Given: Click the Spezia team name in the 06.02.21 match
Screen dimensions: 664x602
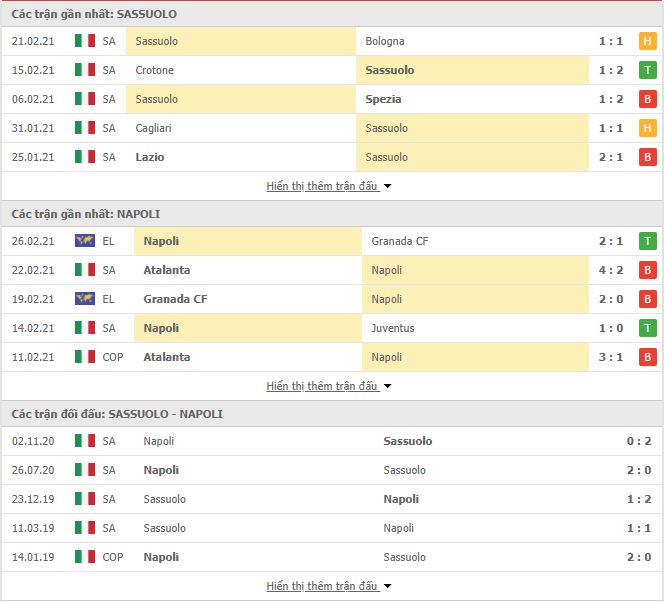Looking at the screenshot, I should (x=383, y=99).
